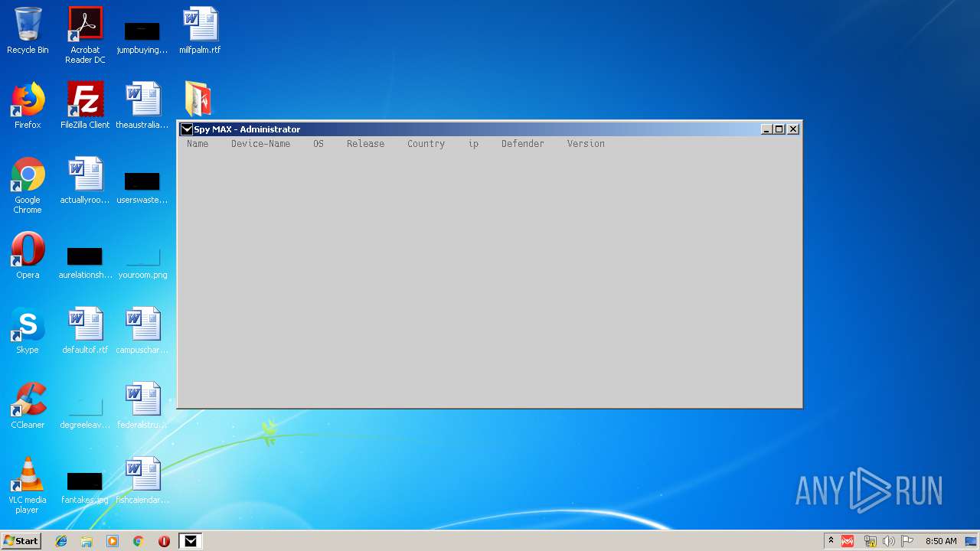980x551 pixels.
Task: Open media player taskbar icon
Action: (x=113, y=541)
